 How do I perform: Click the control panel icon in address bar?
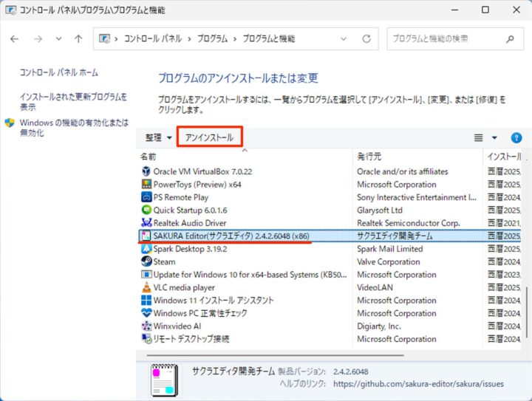(x=104, y=38)
